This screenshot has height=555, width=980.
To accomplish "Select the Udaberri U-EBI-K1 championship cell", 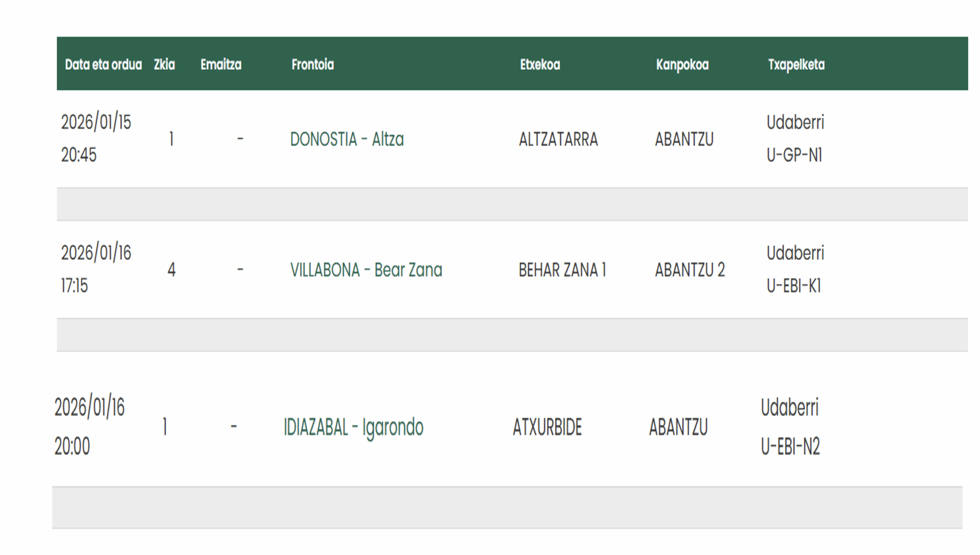I will (x=795, y=269).
